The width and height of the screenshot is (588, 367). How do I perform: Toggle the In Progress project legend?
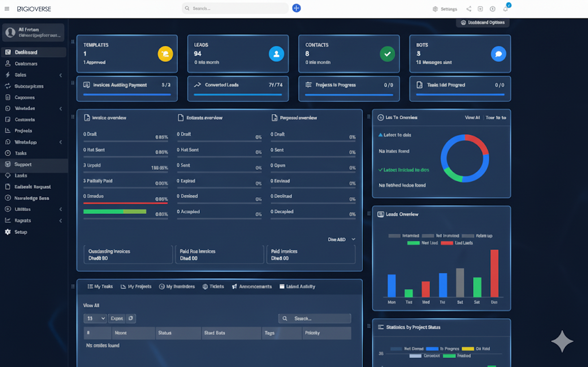(443, 349)
